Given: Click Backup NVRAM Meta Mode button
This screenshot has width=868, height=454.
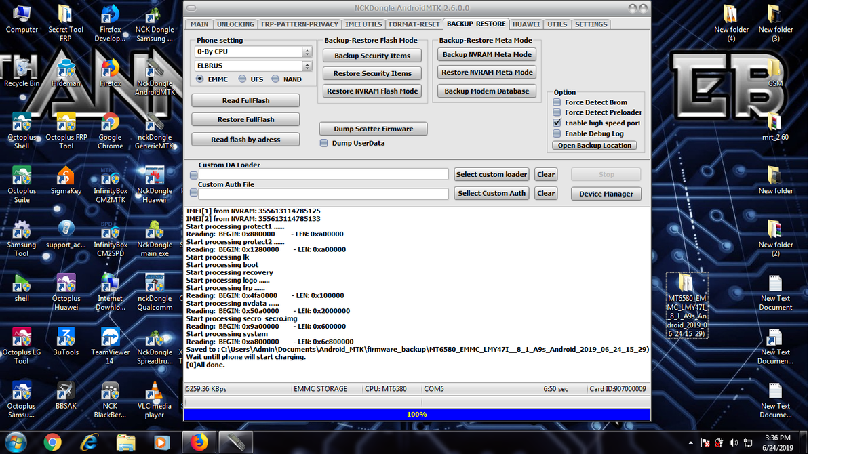Looking at the screenshot, I should [x=487, y=54].
